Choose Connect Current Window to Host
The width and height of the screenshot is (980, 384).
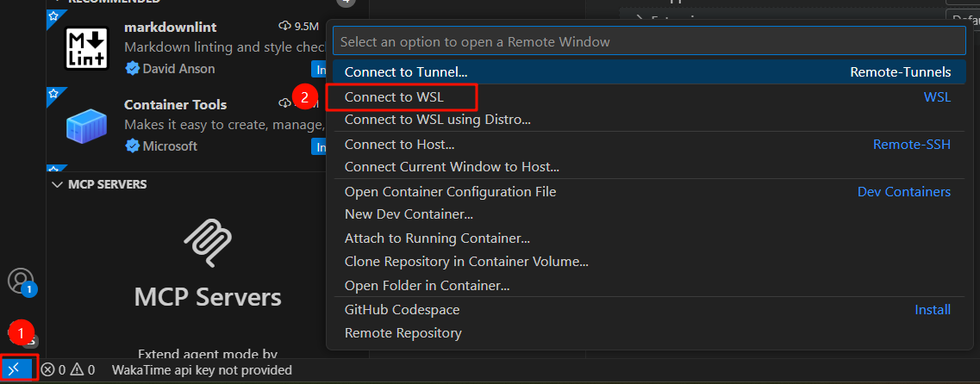tap(452, 167)
